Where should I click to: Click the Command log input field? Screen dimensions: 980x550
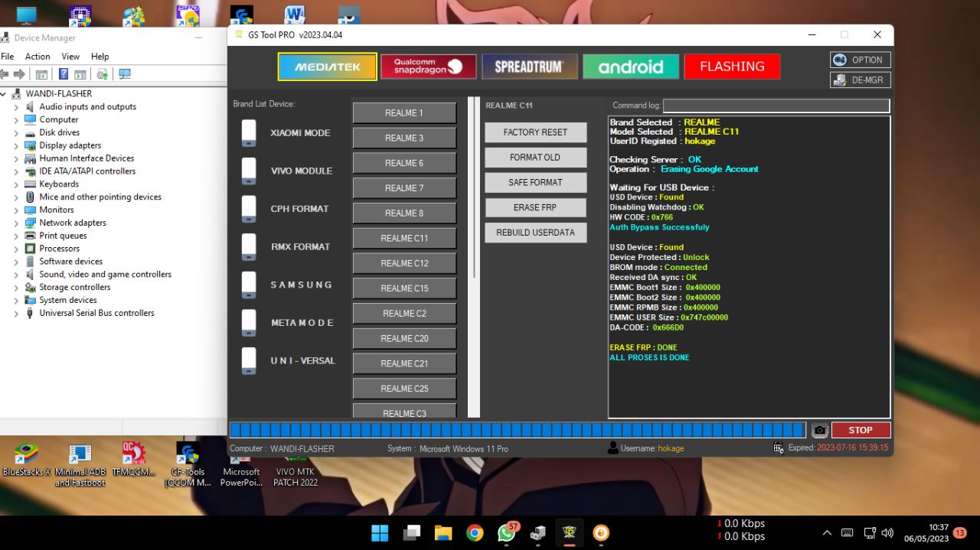click(x=776, y=106)
